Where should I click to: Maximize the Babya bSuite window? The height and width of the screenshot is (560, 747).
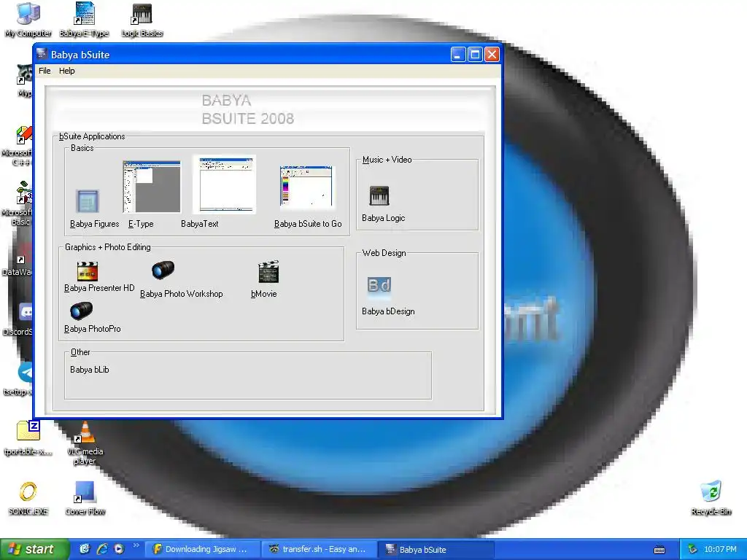coord(475,55)
